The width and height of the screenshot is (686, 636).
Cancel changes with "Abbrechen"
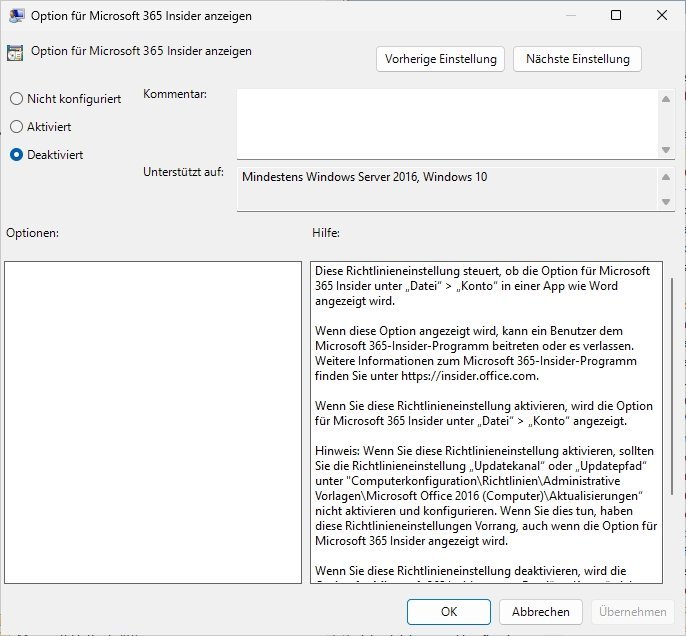coord(541,611)
